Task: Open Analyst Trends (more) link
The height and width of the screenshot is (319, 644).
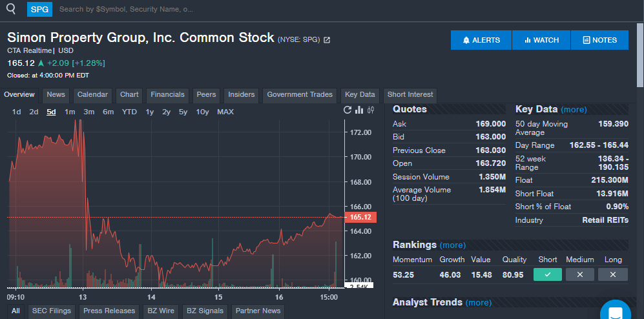Action: click(478, 303)
